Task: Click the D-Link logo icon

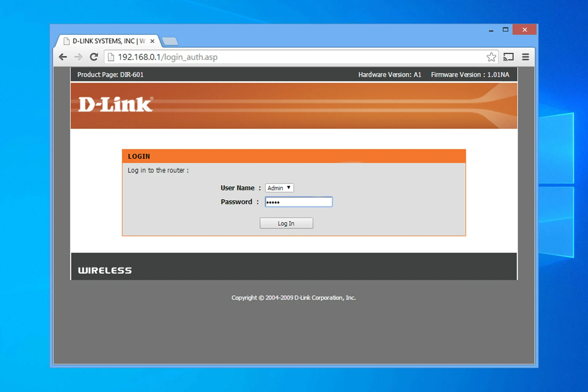Action: [x=115, y=104]
